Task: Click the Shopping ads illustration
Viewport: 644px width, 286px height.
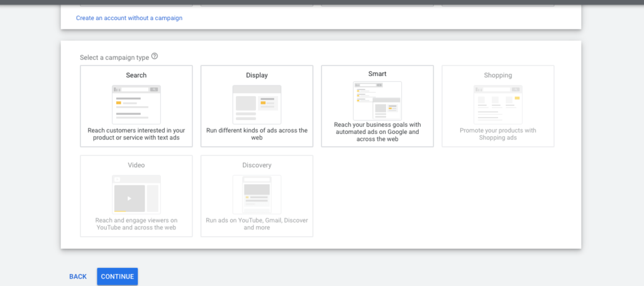Action: point(498,104)
